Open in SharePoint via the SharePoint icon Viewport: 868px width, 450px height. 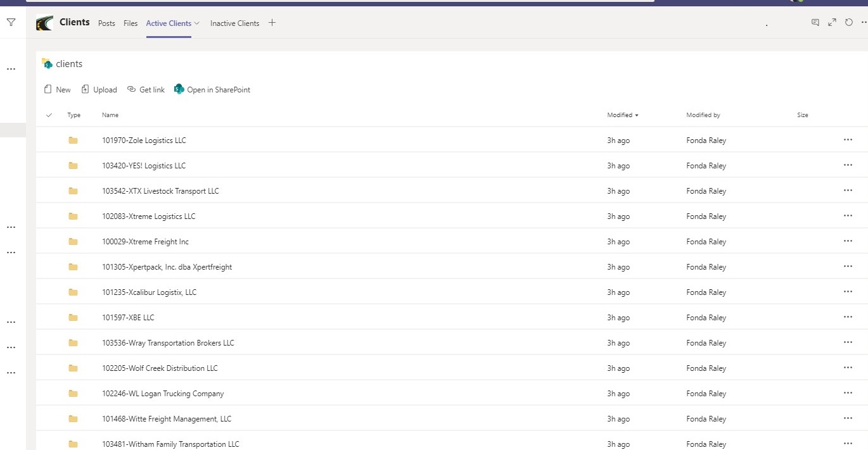coord(179,89)
